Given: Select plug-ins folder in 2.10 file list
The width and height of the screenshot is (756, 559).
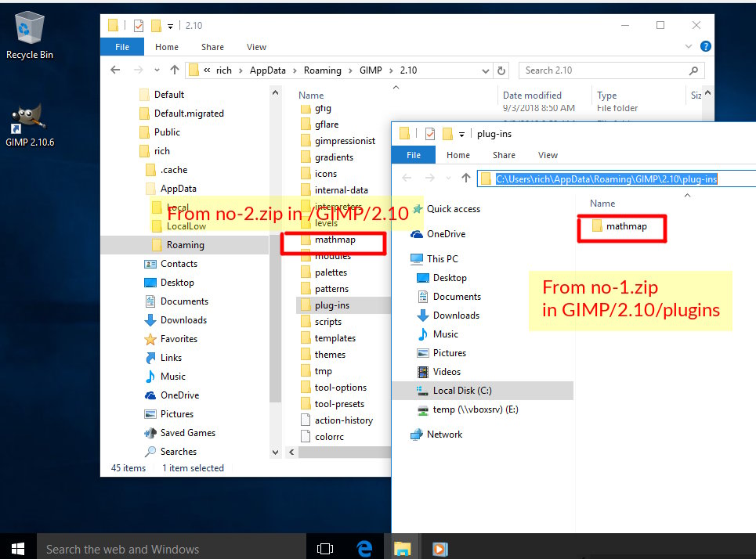Looking at the screenshot, I should (332, 305).
